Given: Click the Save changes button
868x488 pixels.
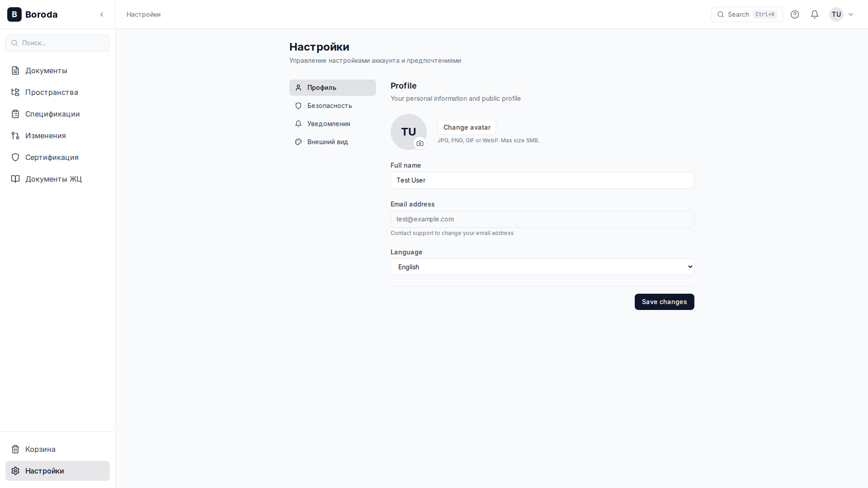Looking at the screenshot, I should [664, 302].
